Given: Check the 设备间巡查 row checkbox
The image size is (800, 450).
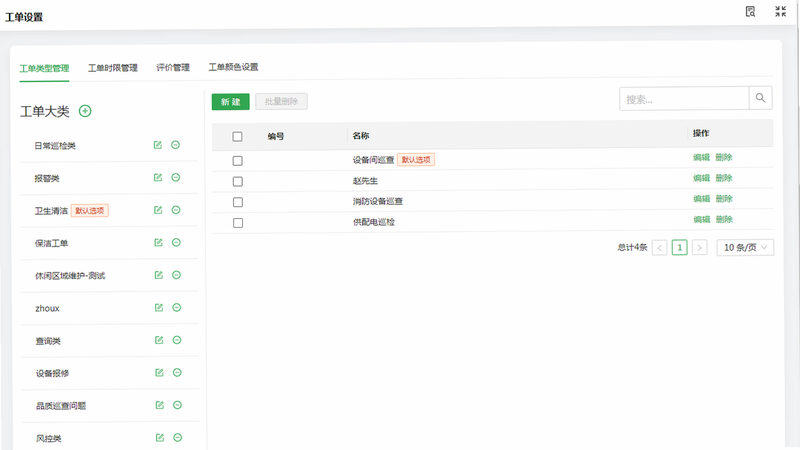Looking at the screenshot, I should pyautogui.click(x=237, y=161).
